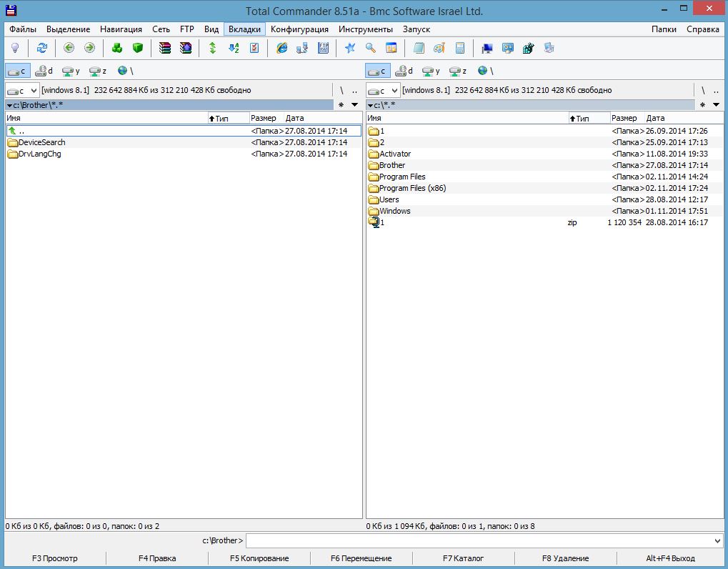
Task: Click the c:\Brother\*.* path bar
Action: (169, 105)
